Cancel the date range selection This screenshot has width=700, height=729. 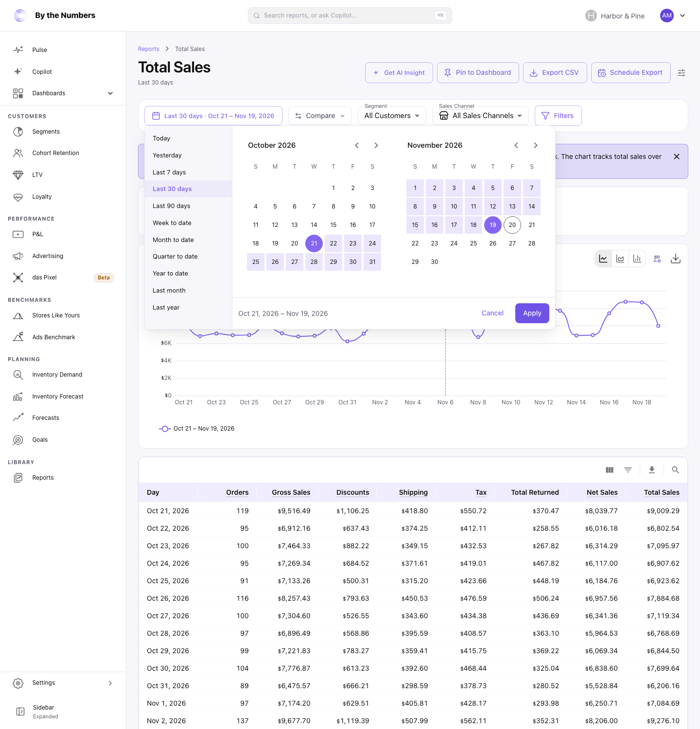492,313
